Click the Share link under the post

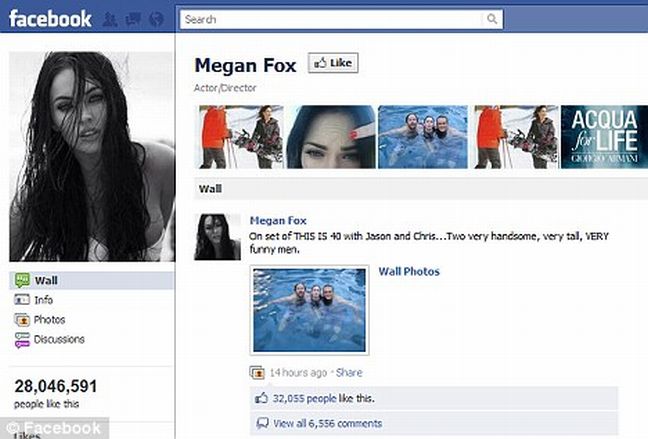tap(349, 373)
